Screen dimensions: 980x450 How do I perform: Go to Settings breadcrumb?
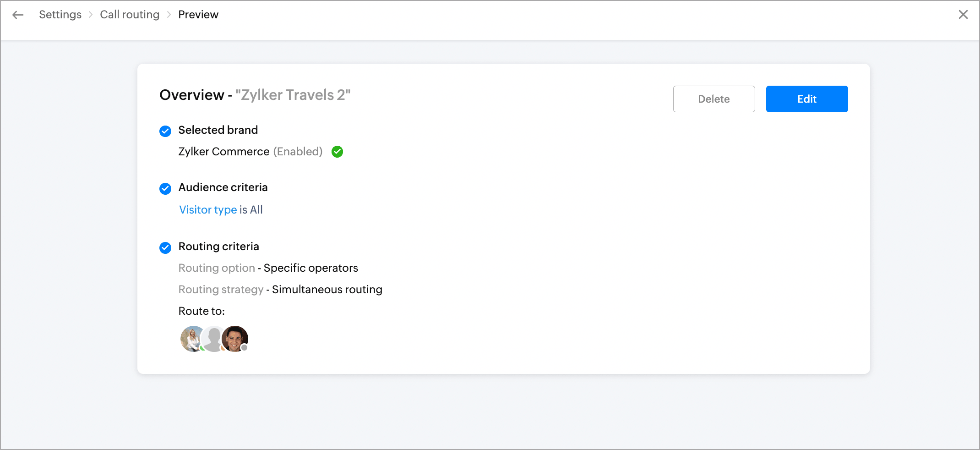point(60,15)
